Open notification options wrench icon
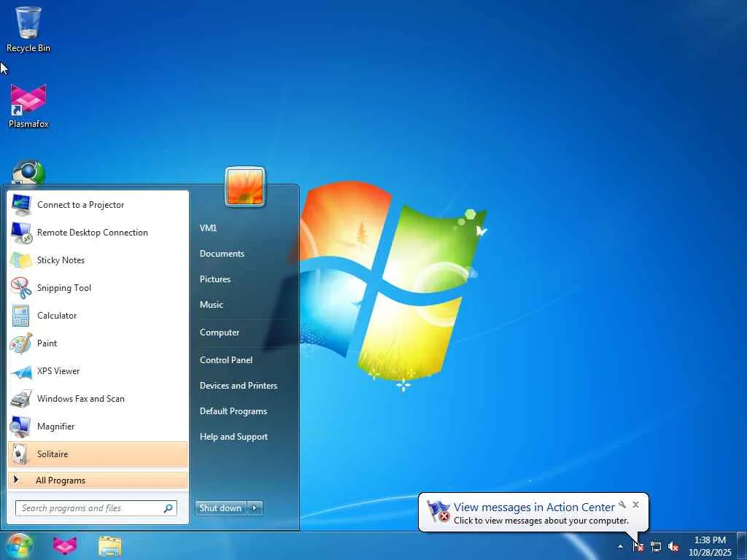Image resolution: width=747 pixels, height=560 pixels. [622, 505]
